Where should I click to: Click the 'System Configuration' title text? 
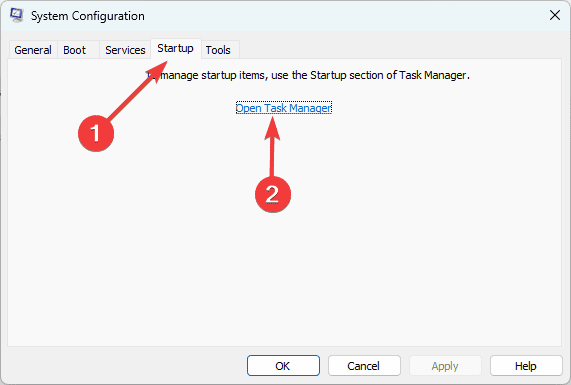pos(88,16)
